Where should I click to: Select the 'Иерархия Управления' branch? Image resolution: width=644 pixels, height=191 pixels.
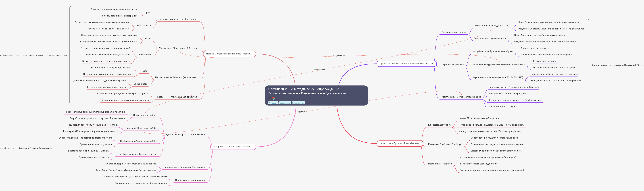point(453,64)
